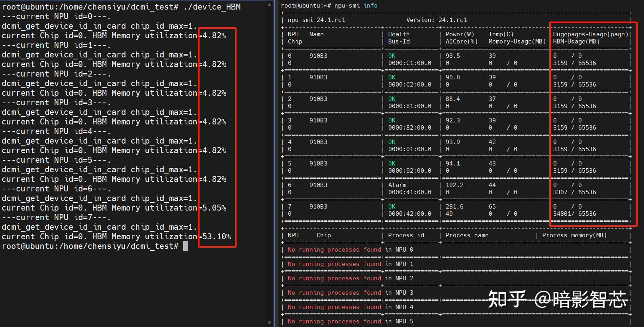Click the '---current NPU id=0---.' line

tap(56, 16)
